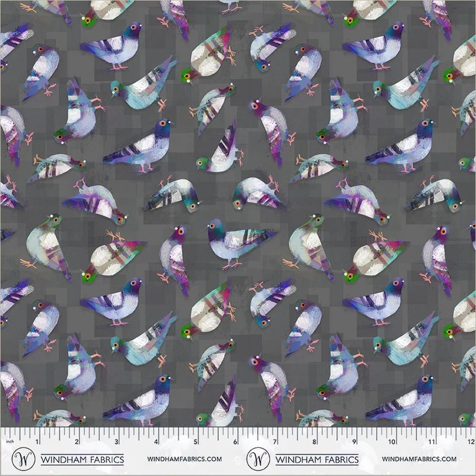Pick ruler number 4
The width and height of the screenshot is (476, 476).
156,441
